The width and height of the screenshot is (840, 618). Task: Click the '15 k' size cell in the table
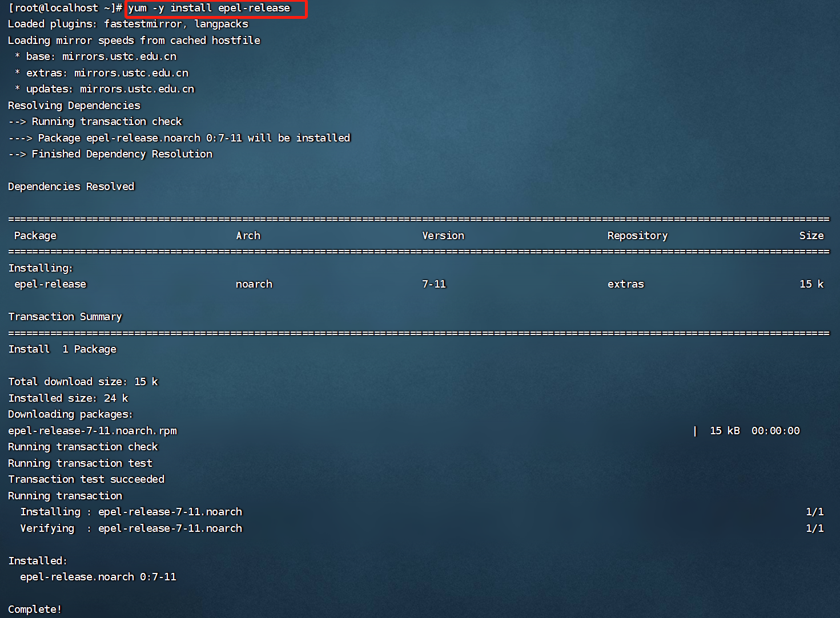click(811, 284)
